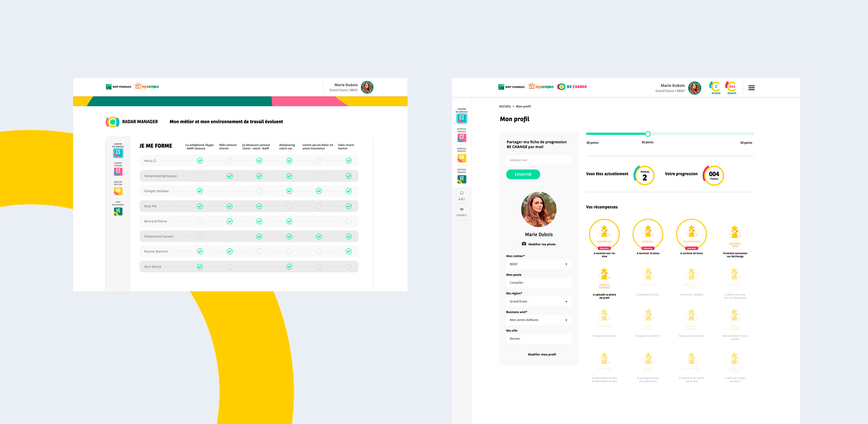Open the hamburger menu icon
Image resolution: width=868 pixels, height=424 pixels.
(751, 88)
